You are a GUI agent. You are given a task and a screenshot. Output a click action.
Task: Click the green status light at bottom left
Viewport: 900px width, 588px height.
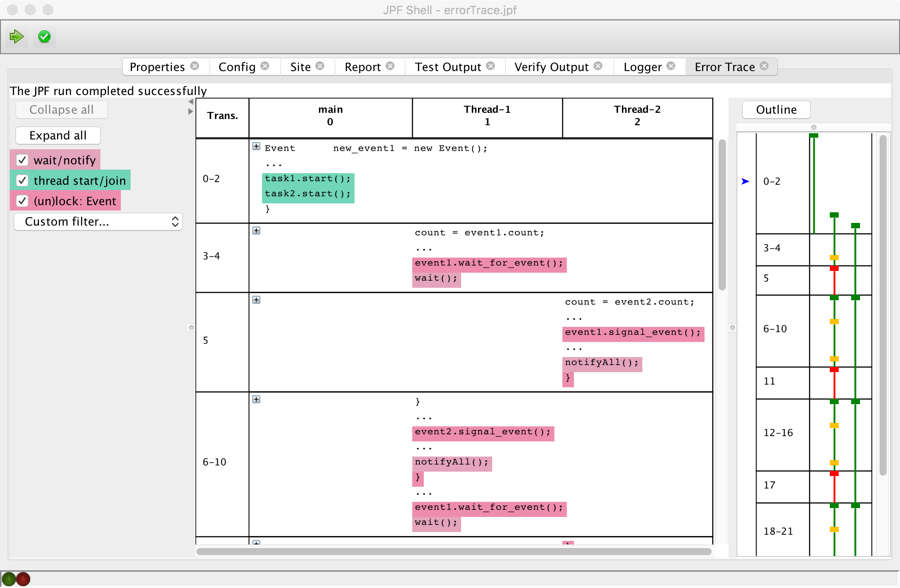[8, 579]
